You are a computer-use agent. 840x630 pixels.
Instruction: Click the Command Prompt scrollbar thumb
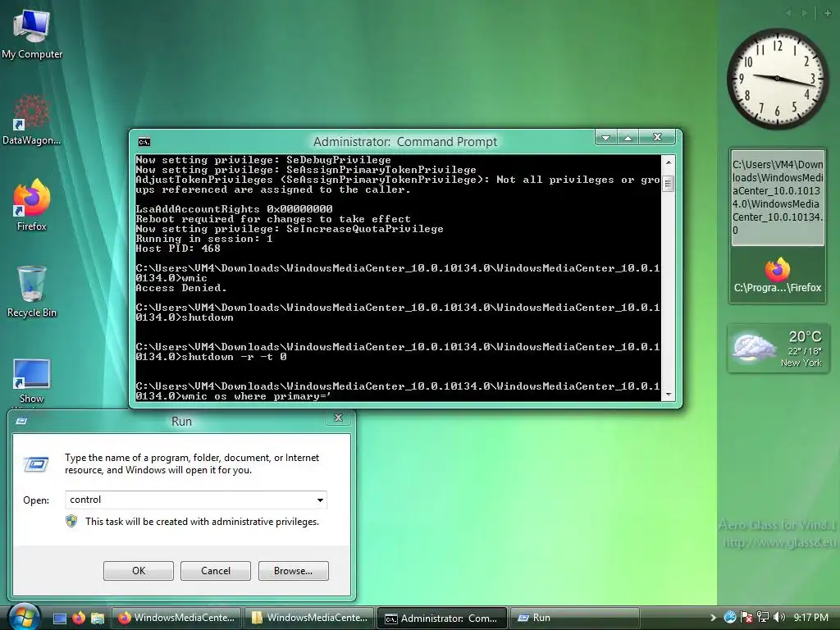[x=668, y=184]
